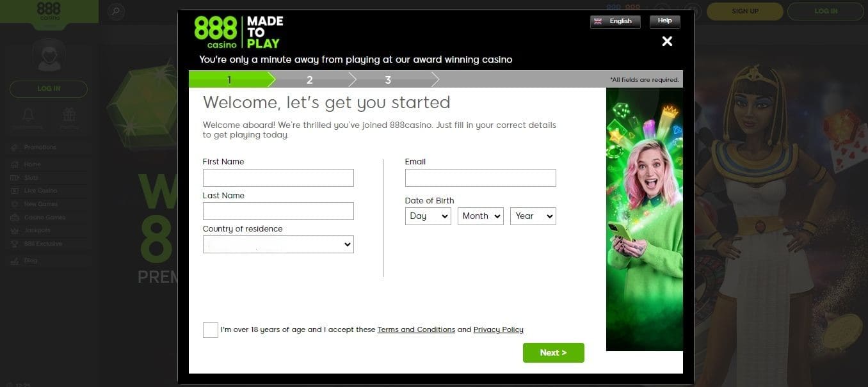Close the registration dialog with the X
Image resolution: width=868 pixels, height=387 pixels.
point(667,42)
